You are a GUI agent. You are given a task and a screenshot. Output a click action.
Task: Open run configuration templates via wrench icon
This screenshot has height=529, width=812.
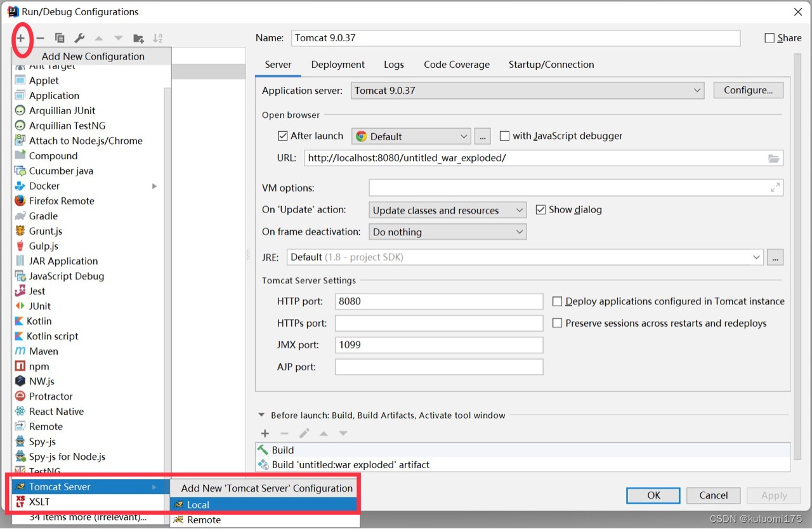(x=79, y=37)
